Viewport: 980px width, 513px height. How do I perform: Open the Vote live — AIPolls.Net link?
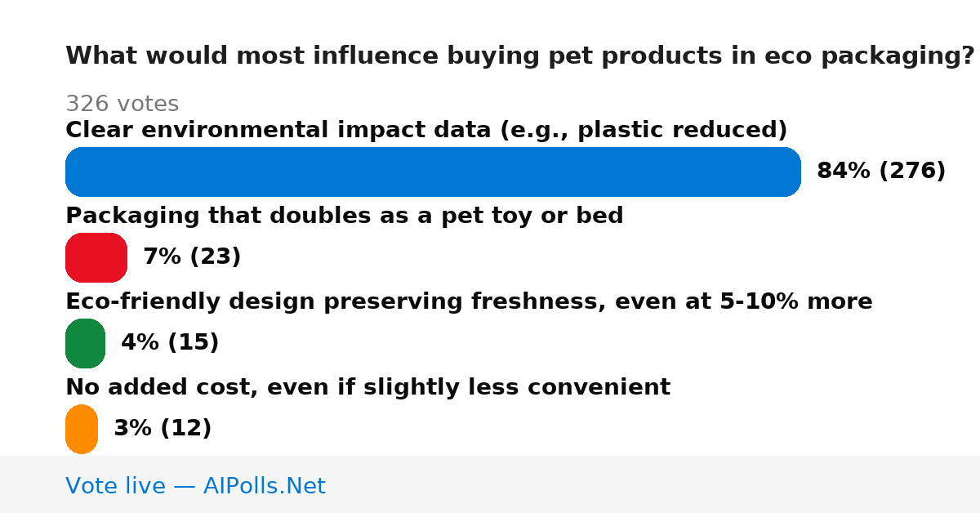coord(195,486)
